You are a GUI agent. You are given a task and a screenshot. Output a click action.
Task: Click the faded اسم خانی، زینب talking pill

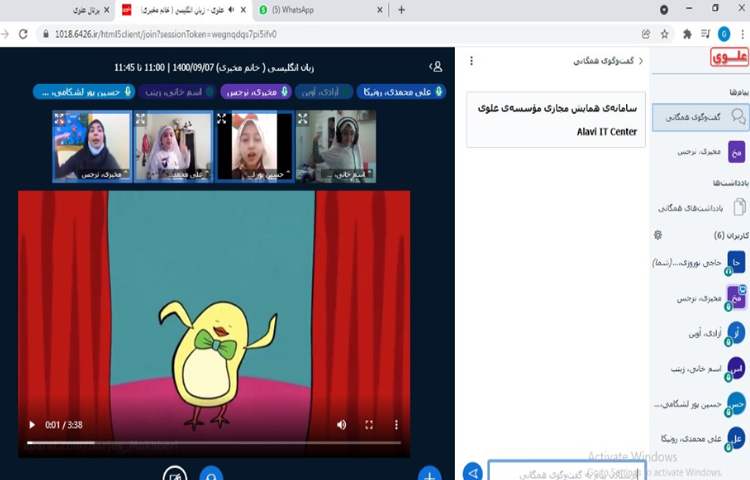click(178, 92)
